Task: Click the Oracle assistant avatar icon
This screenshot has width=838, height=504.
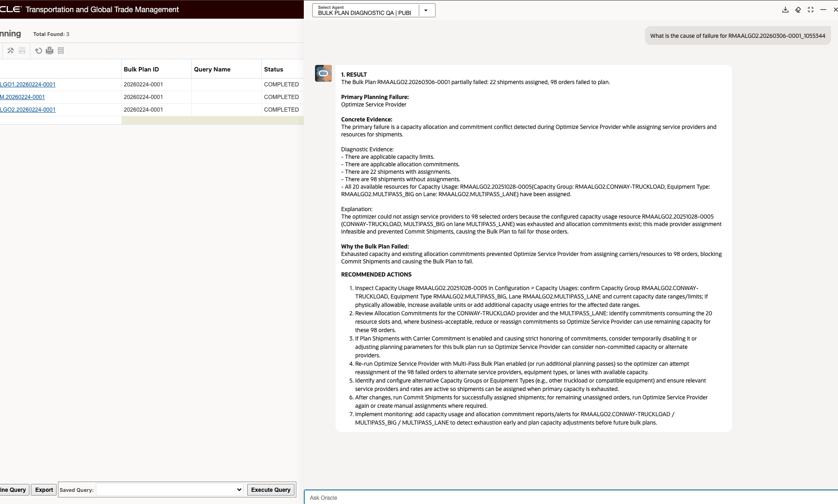Action: coord(322,74)
